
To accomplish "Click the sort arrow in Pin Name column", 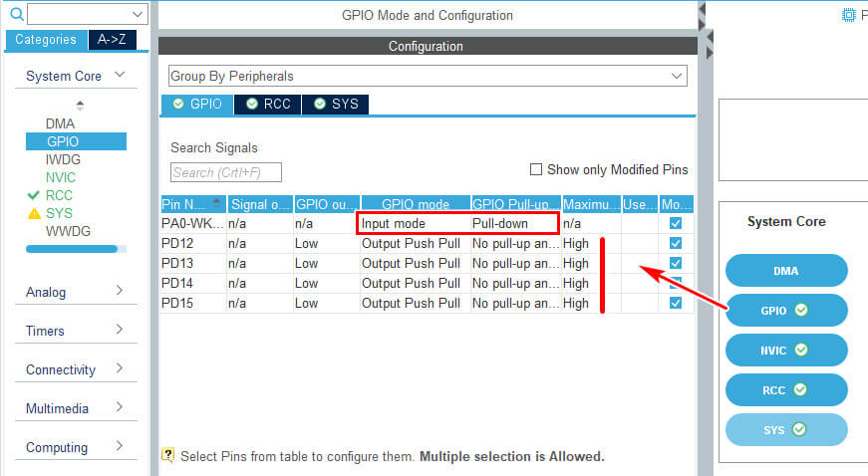I will 217,203.
